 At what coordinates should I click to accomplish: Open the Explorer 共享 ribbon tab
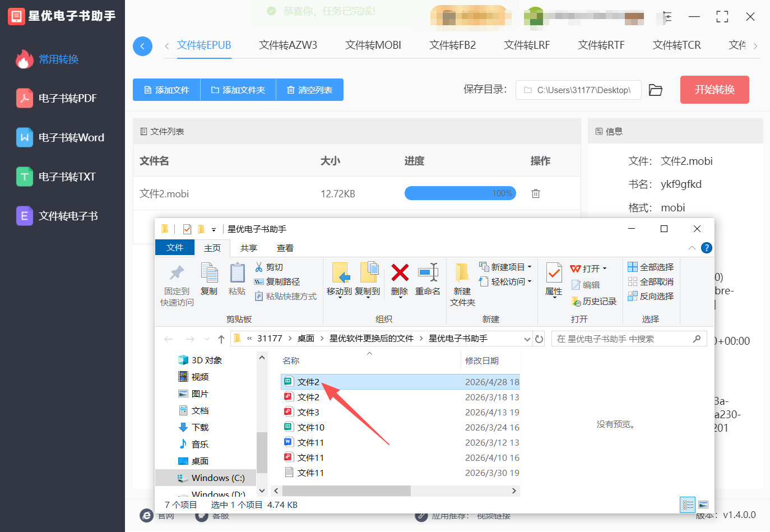249,248
